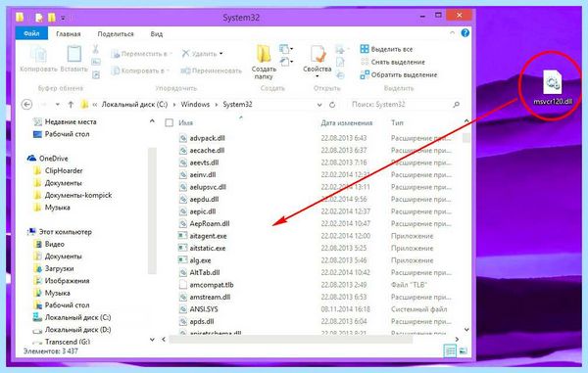588x373 pixels.
Task: Open the ribbon help question icon
Action: (x=465, y=33)
